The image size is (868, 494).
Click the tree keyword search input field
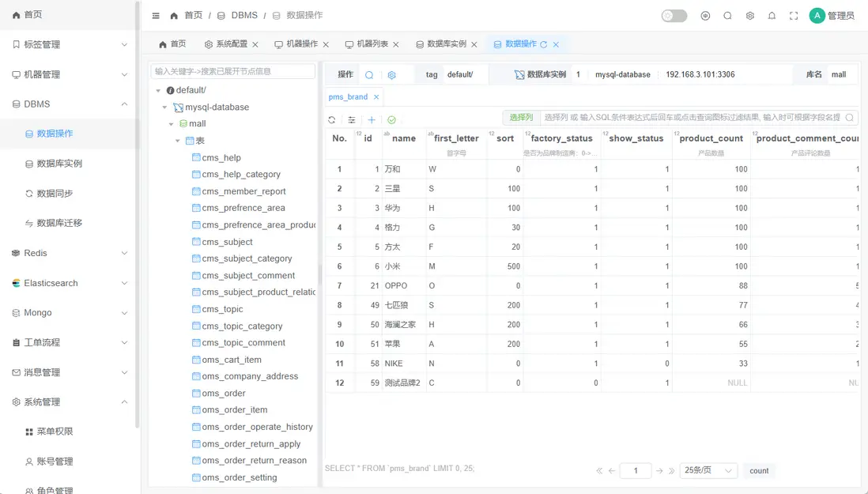click(x=232, y=71)
